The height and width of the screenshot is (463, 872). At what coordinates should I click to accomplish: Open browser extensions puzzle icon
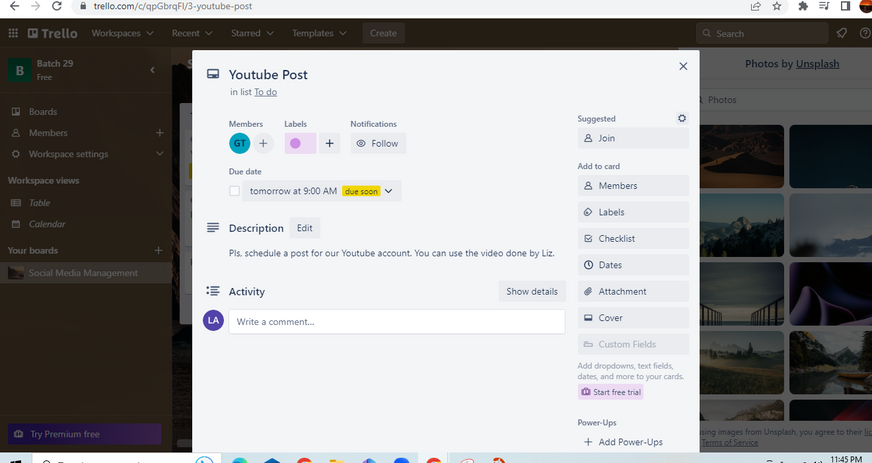coord(802,6)
